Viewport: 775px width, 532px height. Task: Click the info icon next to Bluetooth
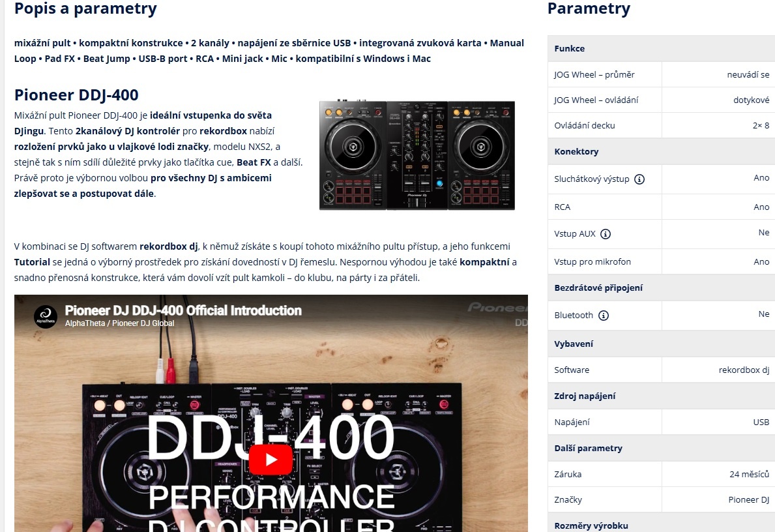click(x=604, y=316)
